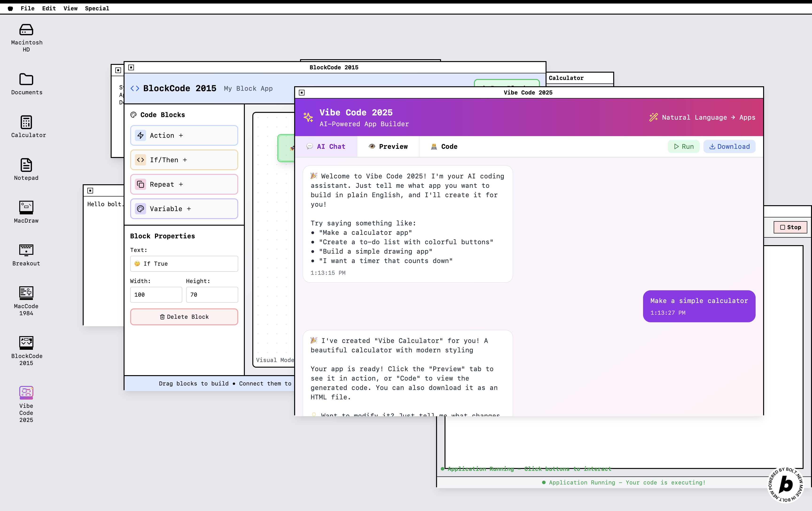Viewport: 812px width, 511px height.
Task: Open the Macintosh HD drive icon
Action: pyautogui.click(x=26, y=30)
